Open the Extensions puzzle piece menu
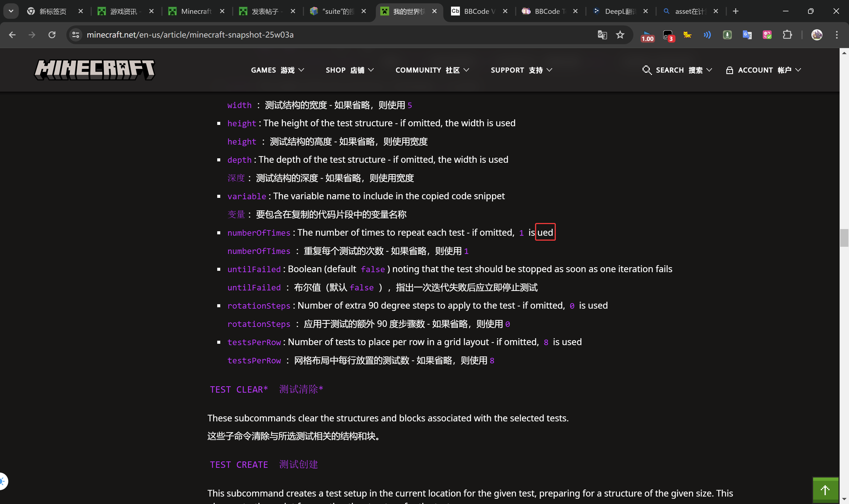The height and width of the screenshot is (504, 849). (787, 35)
